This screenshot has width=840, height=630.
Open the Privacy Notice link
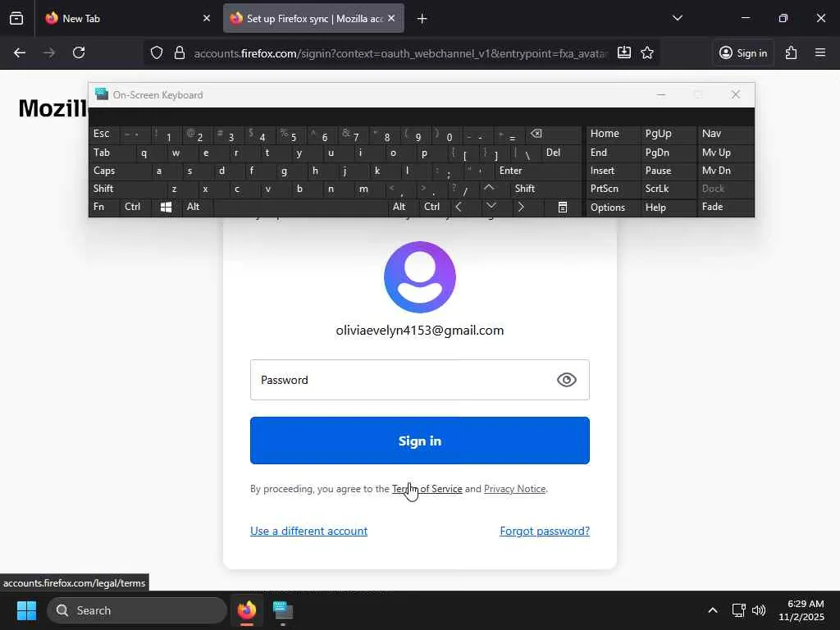514,489
